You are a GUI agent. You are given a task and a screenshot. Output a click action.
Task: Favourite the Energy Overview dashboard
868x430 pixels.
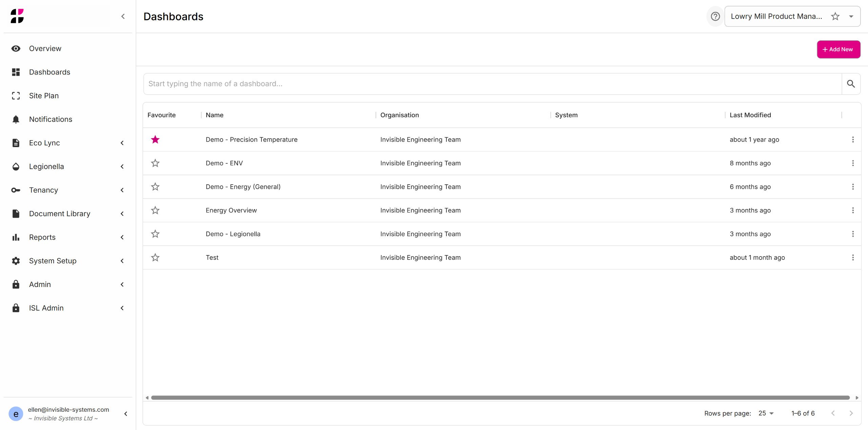point(155,210)
